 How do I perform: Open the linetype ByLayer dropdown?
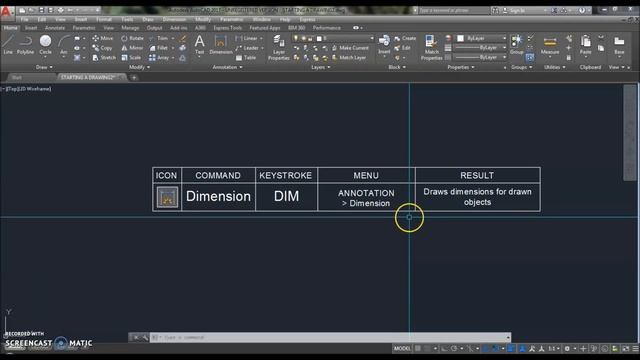(480, 58)
